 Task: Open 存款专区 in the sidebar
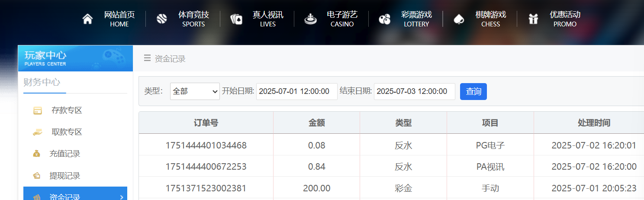(66, 110)
